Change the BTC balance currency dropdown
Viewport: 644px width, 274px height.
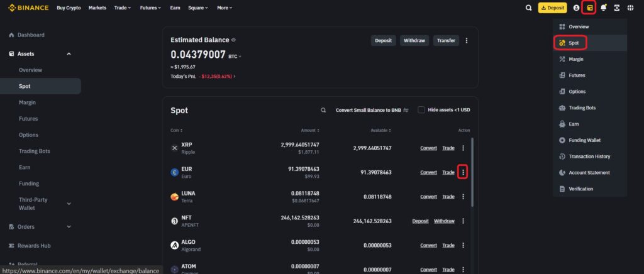235,56
